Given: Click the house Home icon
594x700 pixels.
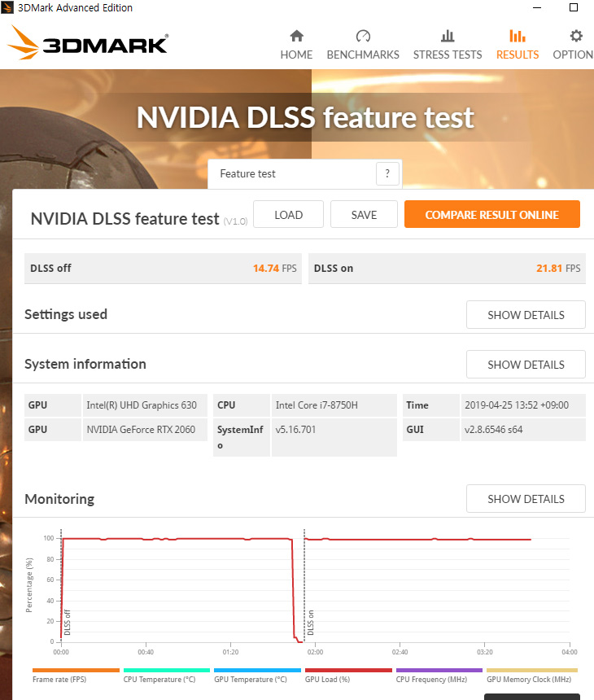Looking at the screenshot, I should pos(297,36).
